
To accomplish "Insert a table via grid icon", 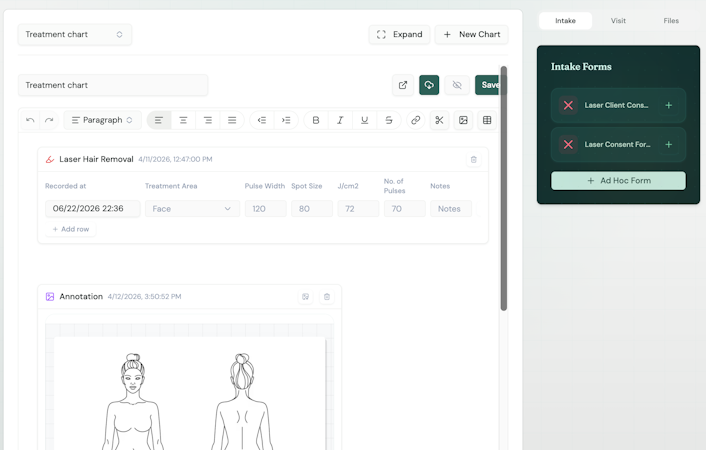I will [487, 120].
